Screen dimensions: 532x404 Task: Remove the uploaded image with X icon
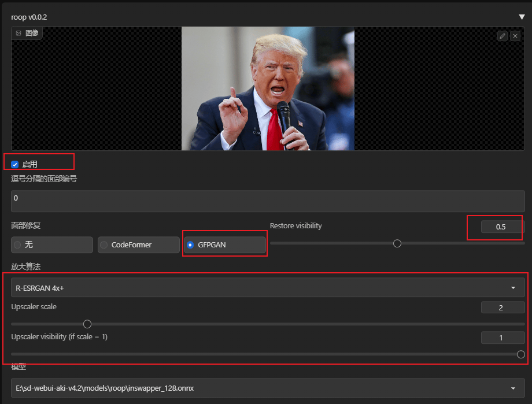tap(515, 36)
